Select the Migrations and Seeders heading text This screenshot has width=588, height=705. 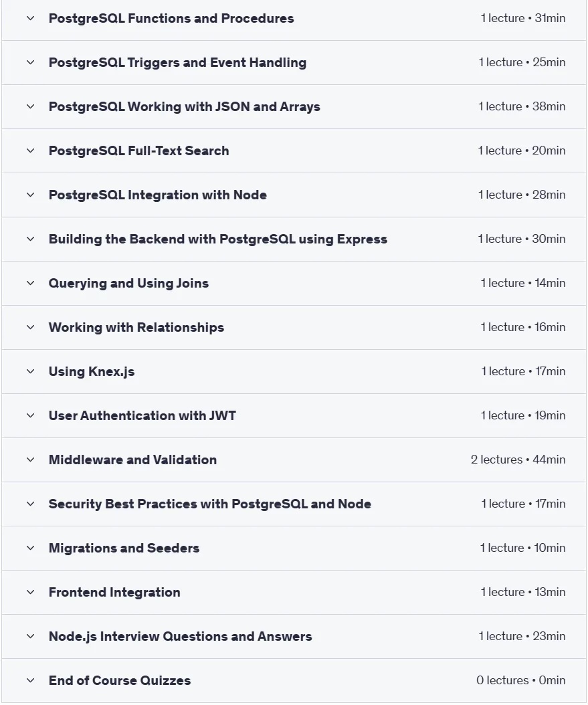point(124,548)
